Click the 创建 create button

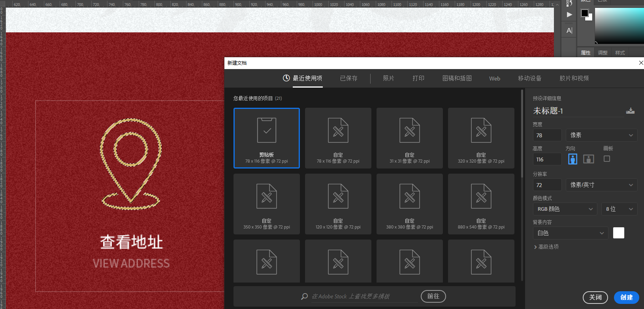[627, 297]
